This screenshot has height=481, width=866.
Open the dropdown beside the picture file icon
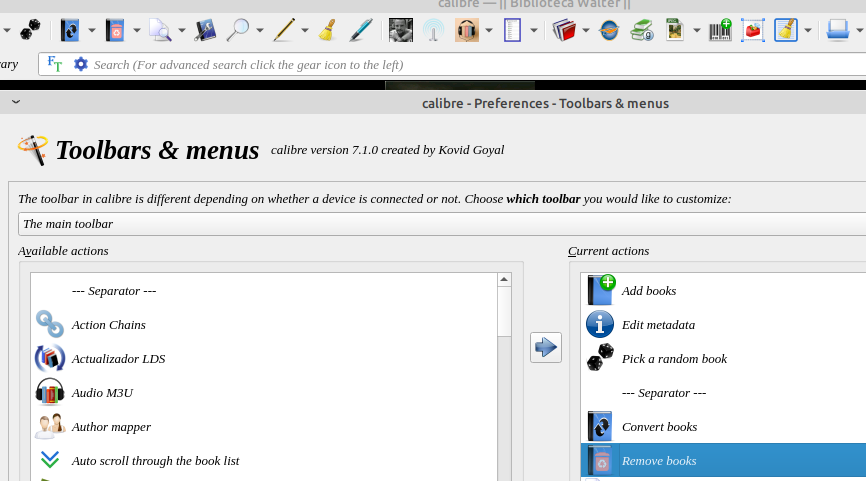coord(696,30)
